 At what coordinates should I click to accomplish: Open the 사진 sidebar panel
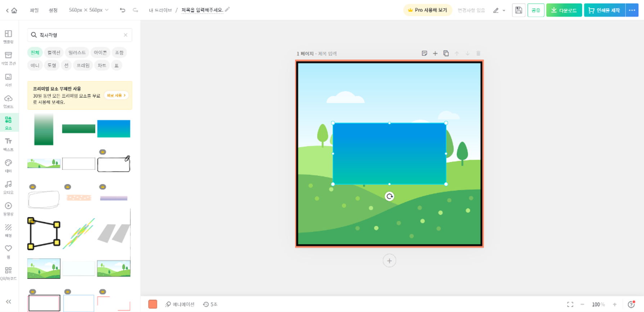click(x=8, y=80)
